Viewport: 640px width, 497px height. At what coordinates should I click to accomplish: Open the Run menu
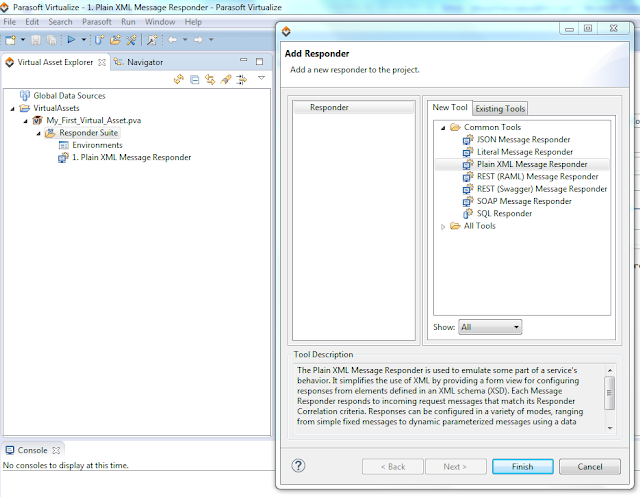coord(128,22)
